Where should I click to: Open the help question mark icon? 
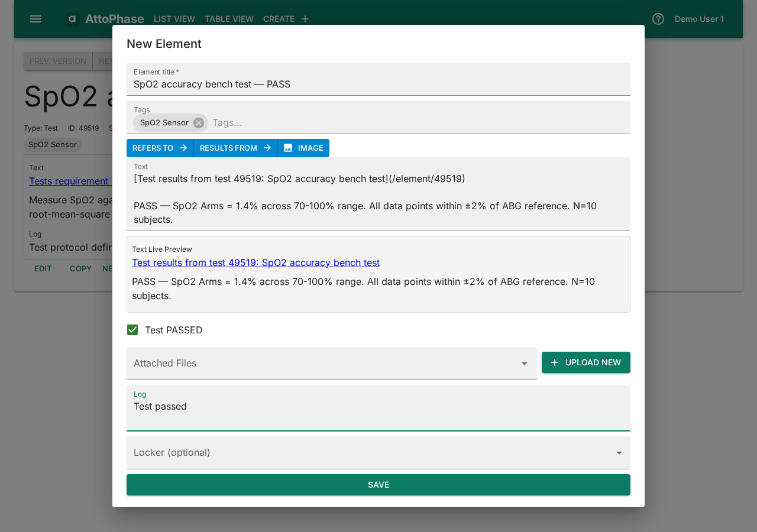(x=658, y=19)
